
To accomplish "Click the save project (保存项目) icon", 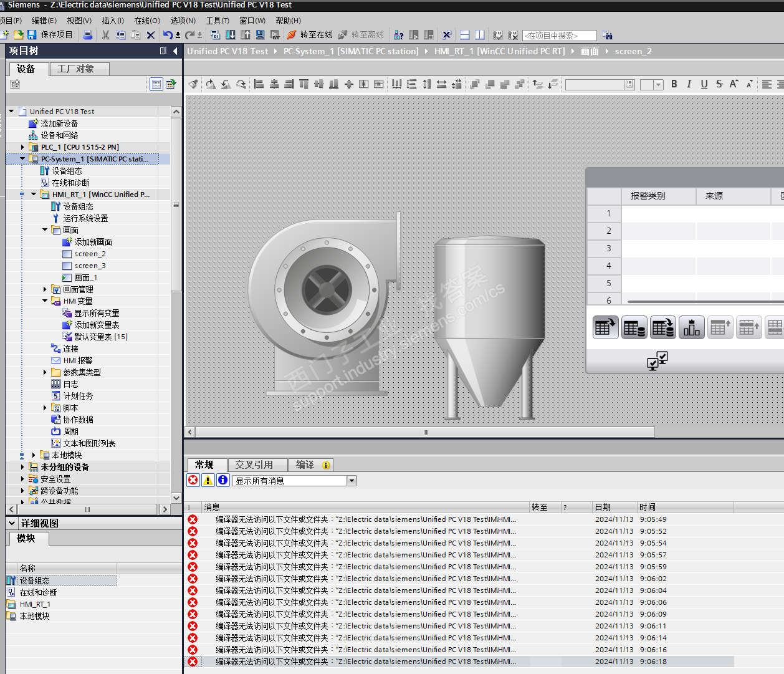I will (x=32, y=35).
